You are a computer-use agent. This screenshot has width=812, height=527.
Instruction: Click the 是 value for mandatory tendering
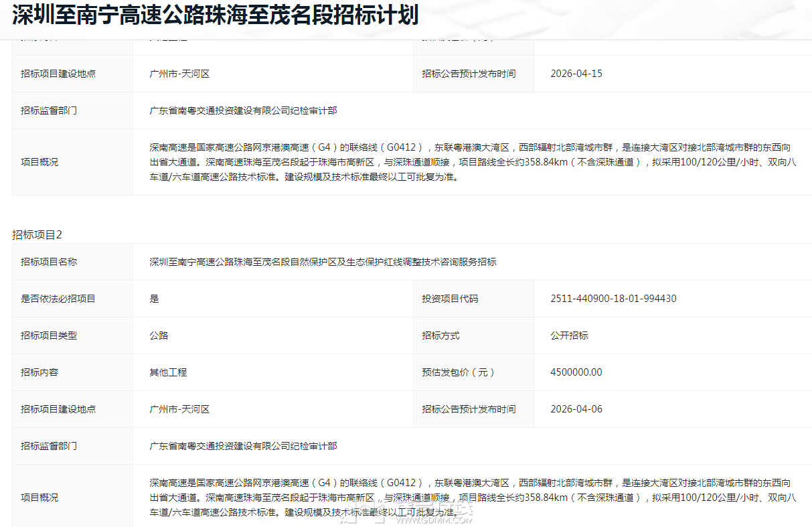155,299
